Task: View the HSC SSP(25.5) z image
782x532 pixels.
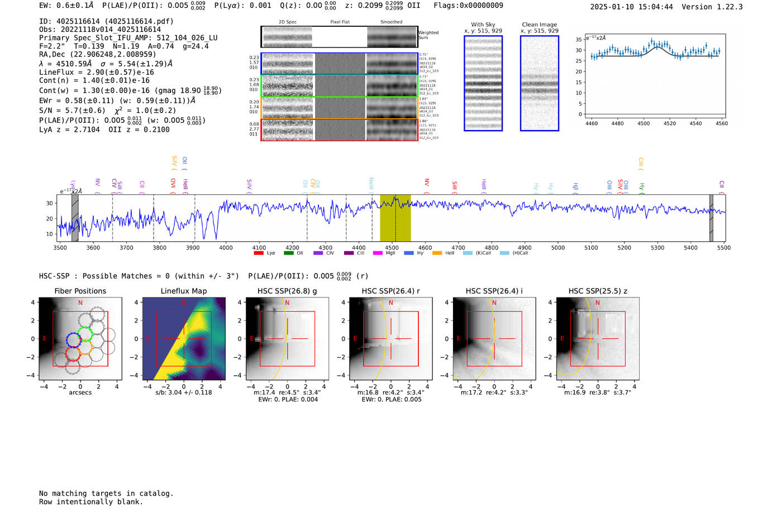Action: pos(598,339)
